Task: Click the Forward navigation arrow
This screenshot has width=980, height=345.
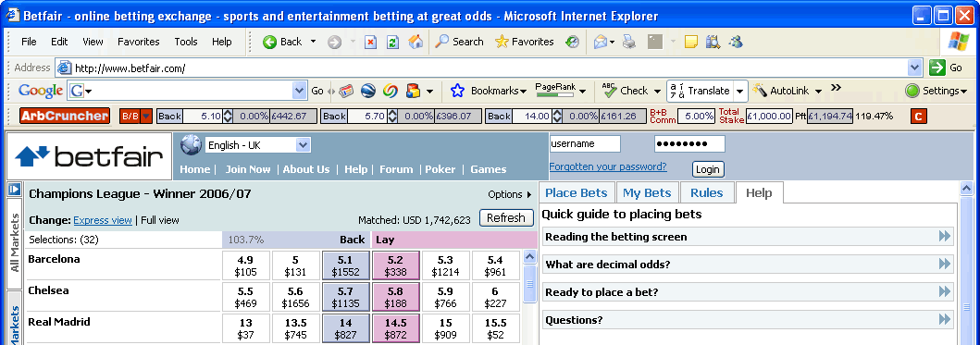Action: click(x=334, y=42)
